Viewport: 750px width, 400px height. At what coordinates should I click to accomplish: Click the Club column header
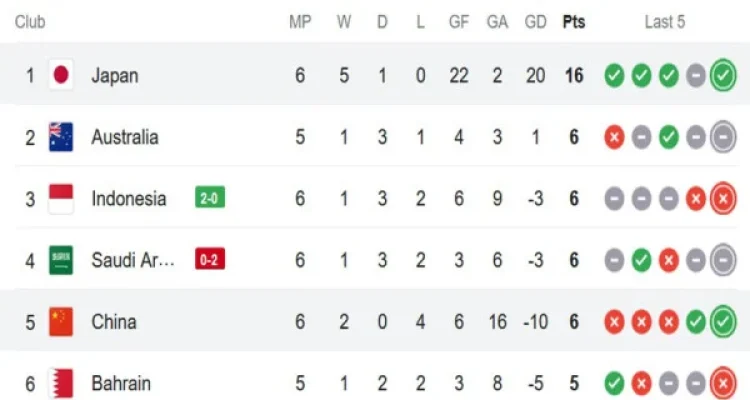click(x=32, y=22)
